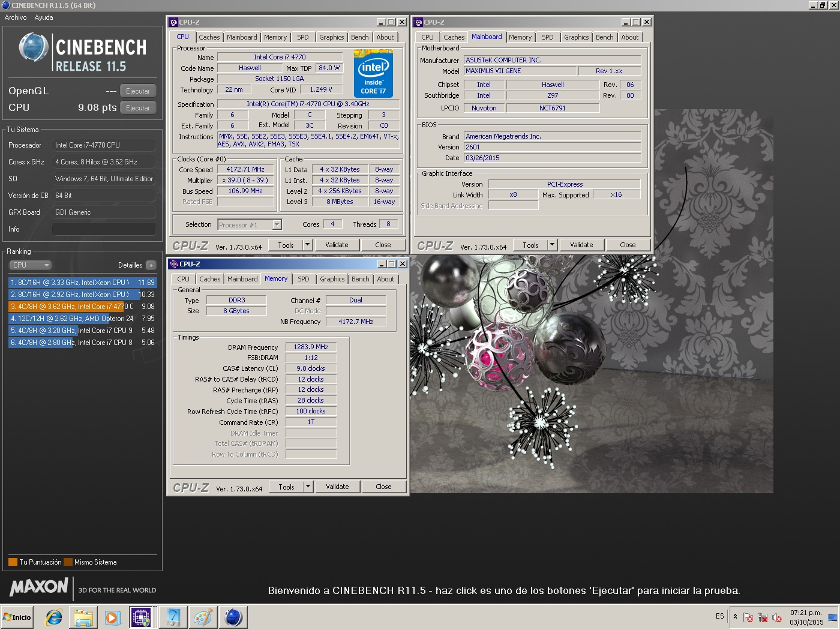This screenshot has width=840, height=630.
Task: Click the Cinebench title bar icon
Action: click(6, 5)
